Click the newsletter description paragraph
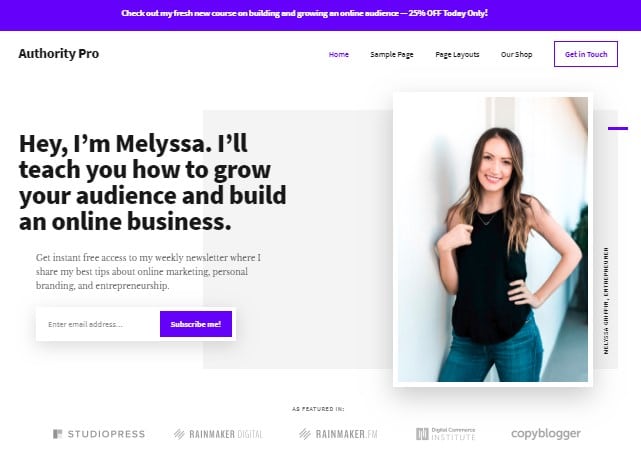 [x=148, y=271]
